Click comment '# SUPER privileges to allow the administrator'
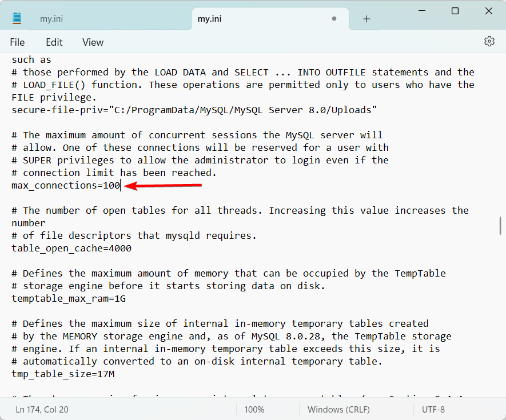506x420 pixels. 200,161
